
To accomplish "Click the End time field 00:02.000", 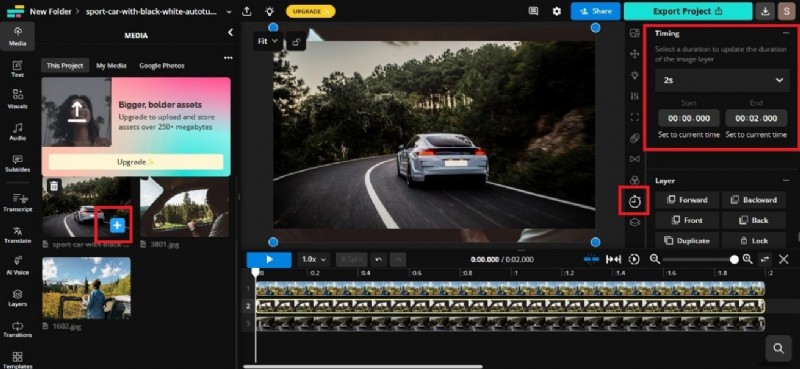I will click(756, 118).
